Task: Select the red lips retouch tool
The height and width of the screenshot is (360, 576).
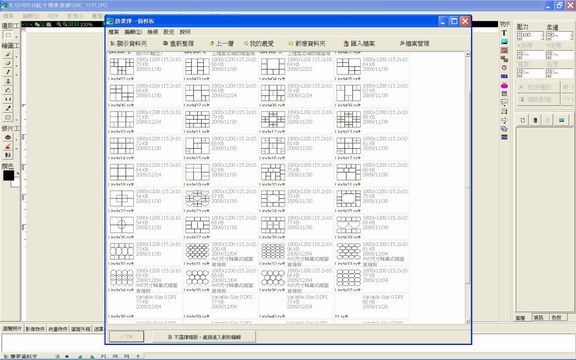Action: [x=8, y=137]
